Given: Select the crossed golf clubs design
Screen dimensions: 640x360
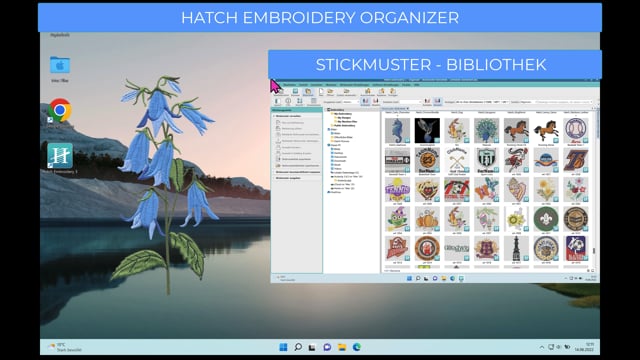Looking at the screenshot, I should (x=457, y=160).
